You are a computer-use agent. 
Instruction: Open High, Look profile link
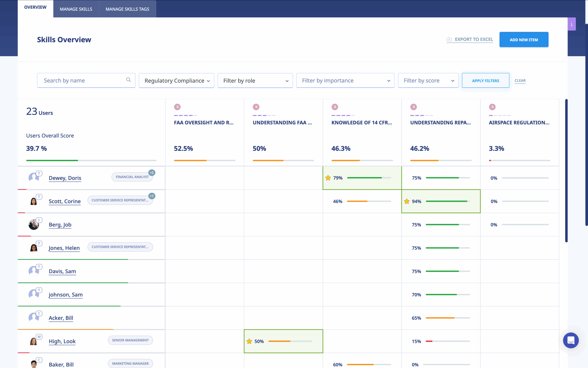[x=62, y=342]
